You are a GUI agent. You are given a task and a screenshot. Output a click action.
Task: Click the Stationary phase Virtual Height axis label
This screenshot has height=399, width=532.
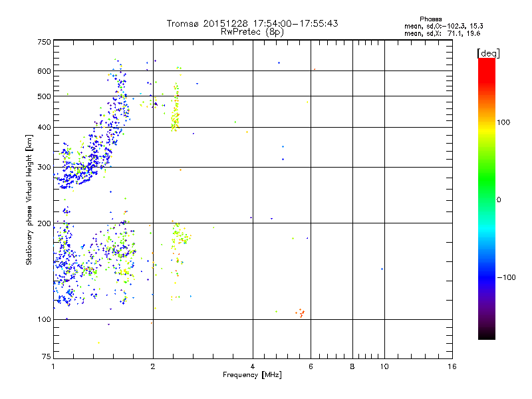point(29,199)
